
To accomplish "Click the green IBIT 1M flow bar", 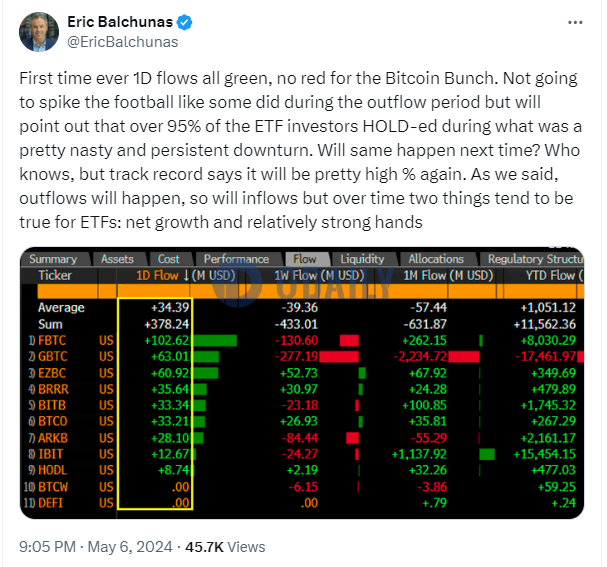I will (x=487, y=454).
